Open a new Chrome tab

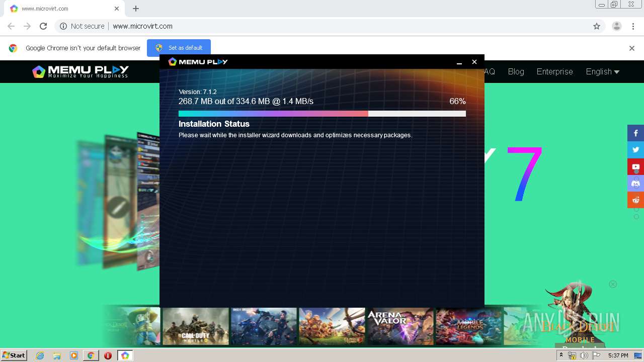point(136,9)
